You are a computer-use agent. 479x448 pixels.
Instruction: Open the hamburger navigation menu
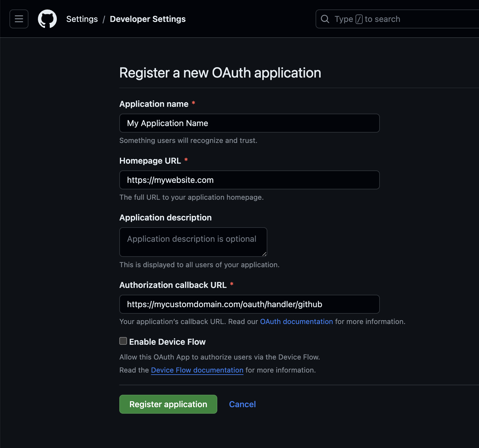tap(19, 19)
